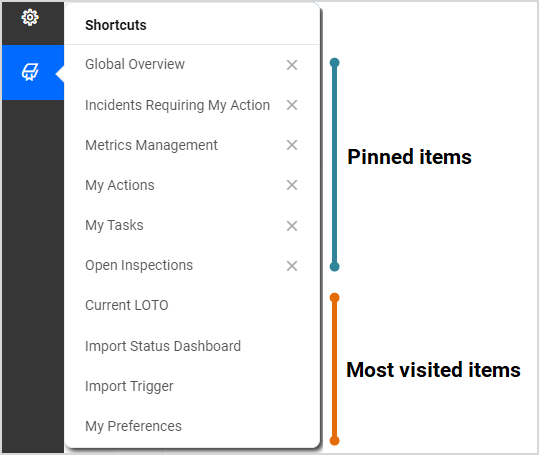Viewport: 539px width, 455px height.
Task: Remove the My Actions pinned shortcut
Action: (x=292, y=185)
